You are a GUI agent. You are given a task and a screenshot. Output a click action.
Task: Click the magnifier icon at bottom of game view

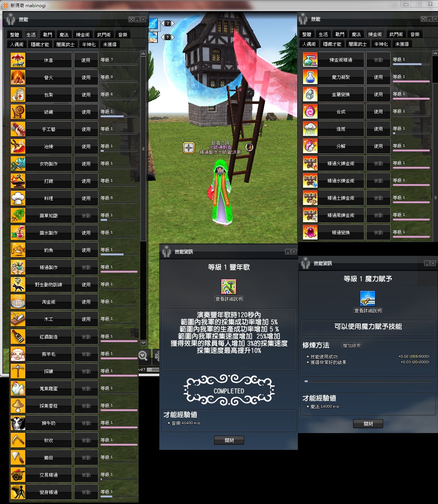(143, 356)
